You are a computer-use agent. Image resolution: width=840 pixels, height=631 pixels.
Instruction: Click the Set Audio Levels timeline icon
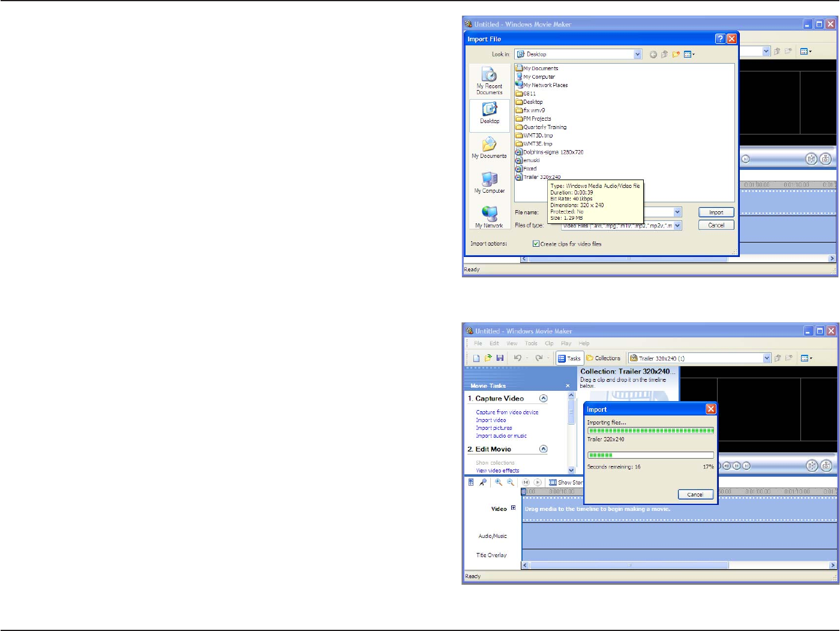[x=471, y=483]
